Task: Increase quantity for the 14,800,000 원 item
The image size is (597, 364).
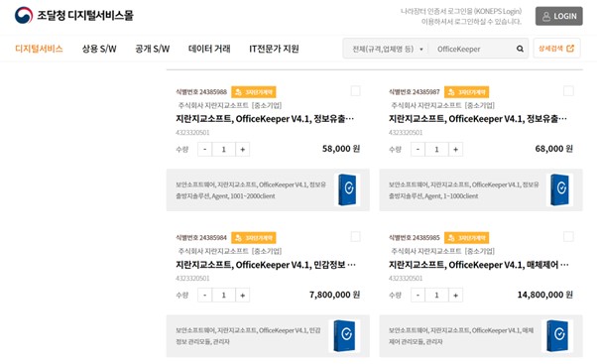Action: click(456, 296)
